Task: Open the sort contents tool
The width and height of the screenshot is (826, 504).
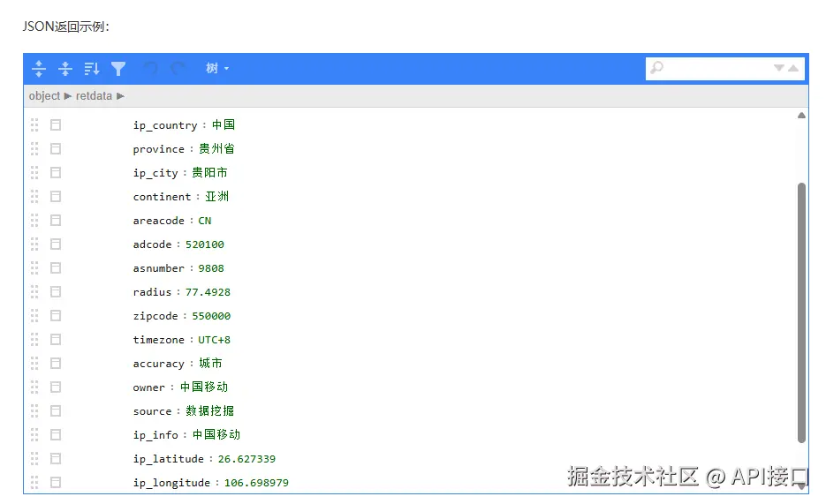Action: (92, 68)
